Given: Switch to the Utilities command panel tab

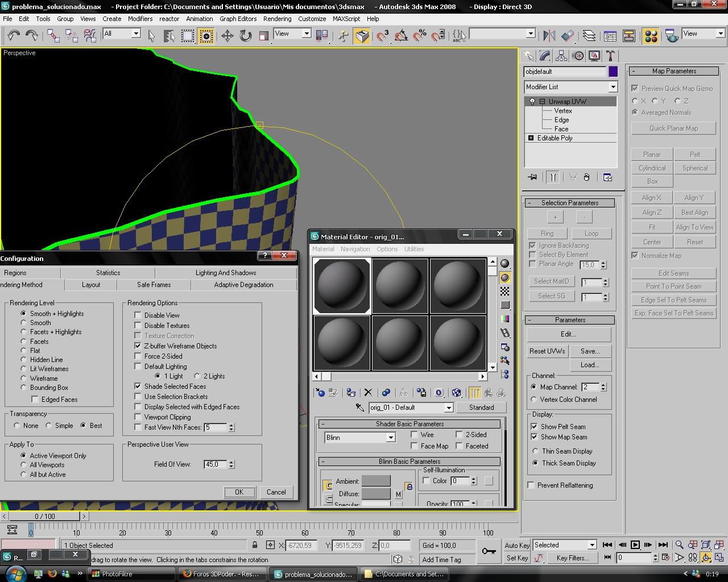Looking at the screenshot, I should [610, 56].
